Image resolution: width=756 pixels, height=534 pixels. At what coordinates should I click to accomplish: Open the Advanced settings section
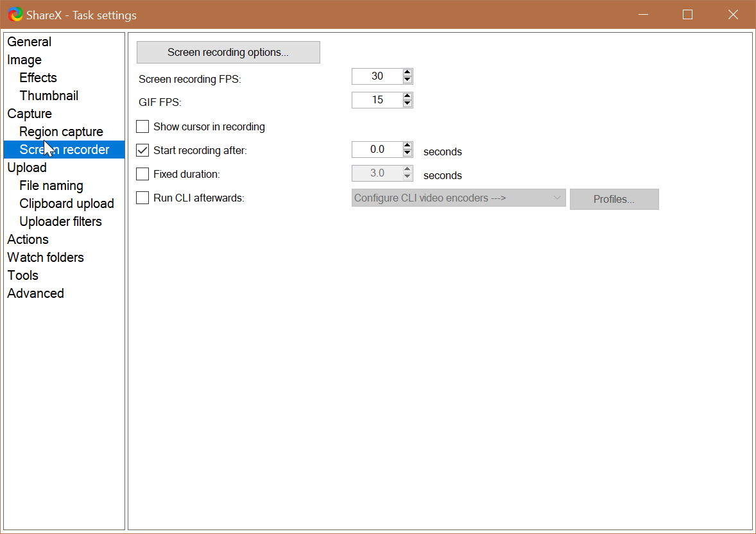[35, 293]
